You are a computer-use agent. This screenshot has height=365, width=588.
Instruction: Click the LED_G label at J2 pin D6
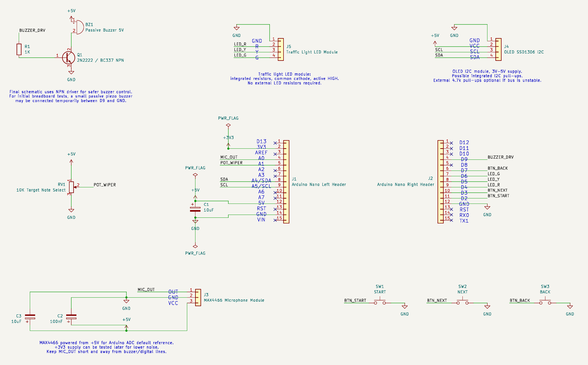[x=494, y=174]
